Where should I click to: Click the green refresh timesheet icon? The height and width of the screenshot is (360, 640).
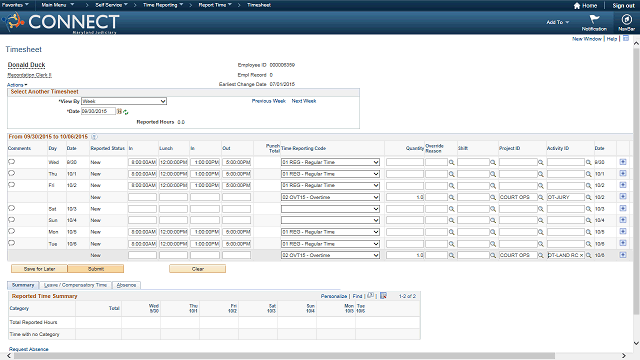click(x=126, y=112)
